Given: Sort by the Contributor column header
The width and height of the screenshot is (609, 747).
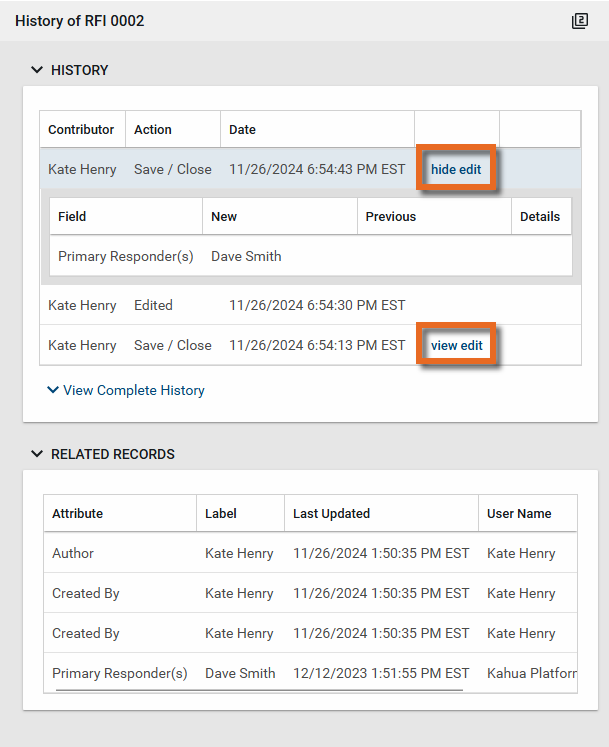Looking at the screenshot, I should tap(82, 130).
